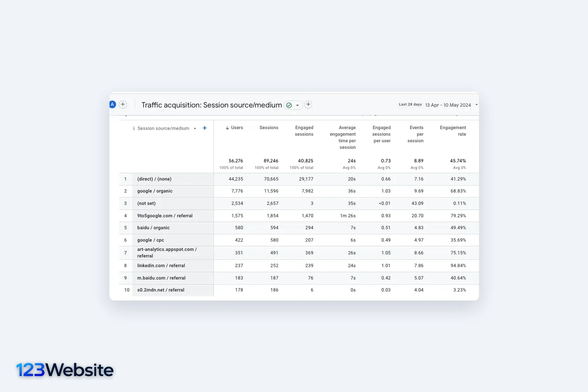This screenshot has width=588, height=392.
Task: Click the (not set) source row
Action: point(146,203)
